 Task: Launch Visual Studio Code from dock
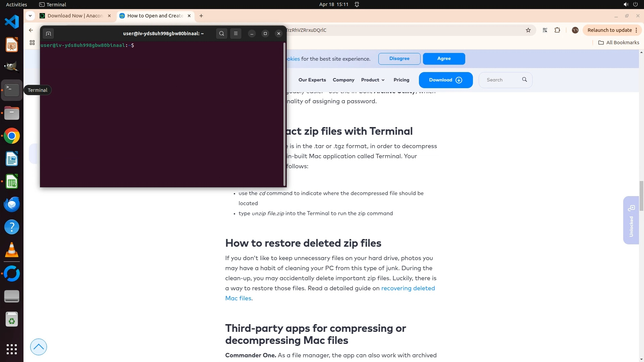coord(12,22)
